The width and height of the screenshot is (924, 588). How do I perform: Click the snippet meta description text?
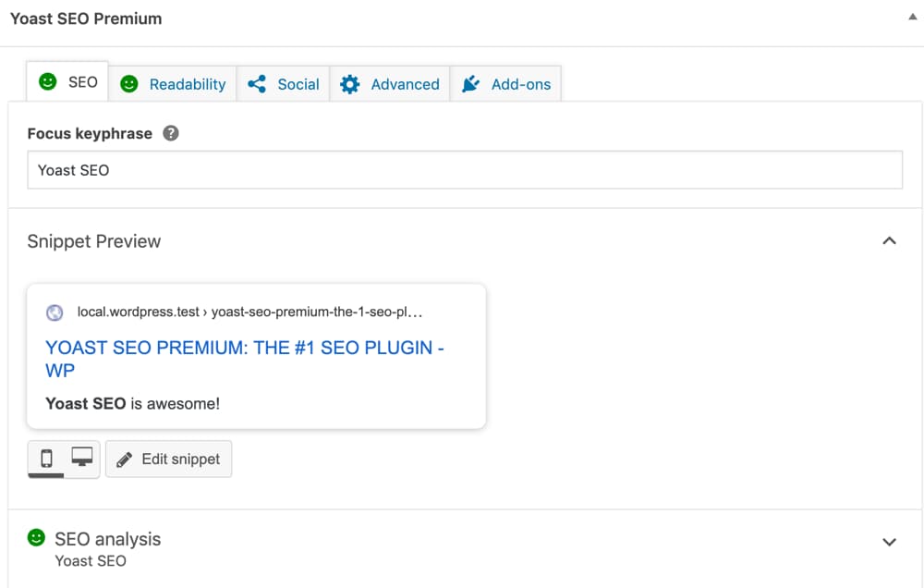(133, 403)
